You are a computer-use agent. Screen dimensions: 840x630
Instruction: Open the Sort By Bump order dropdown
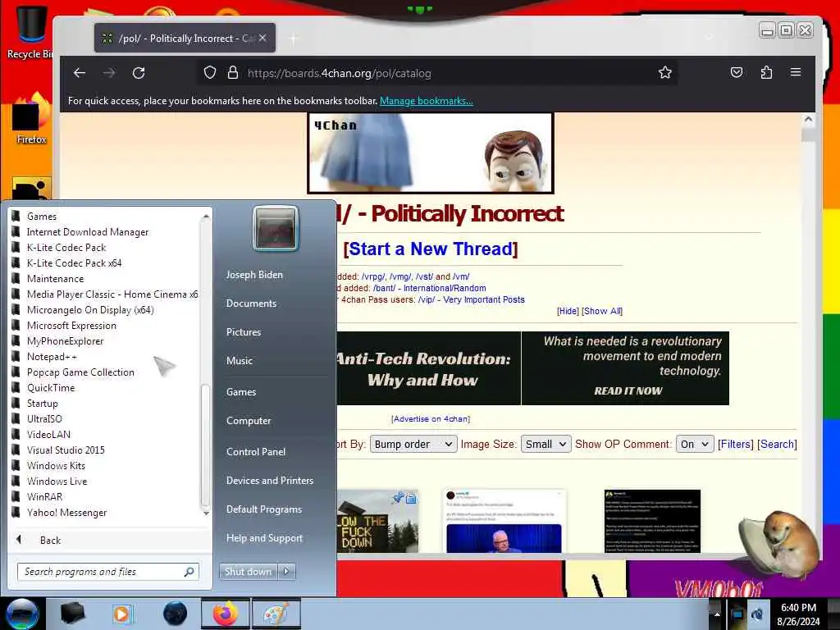click(x=413, y=444)
